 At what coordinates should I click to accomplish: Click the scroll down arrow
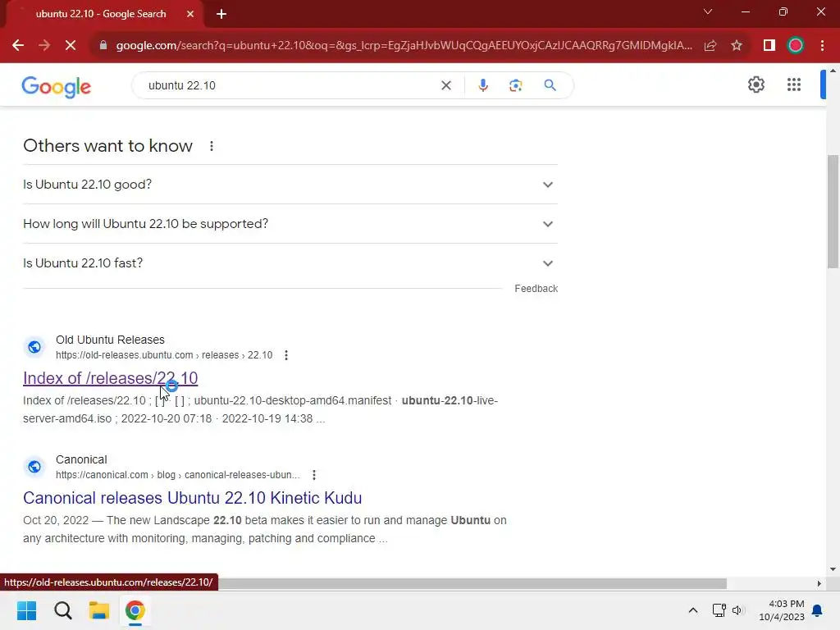click(x=833, y=569)
